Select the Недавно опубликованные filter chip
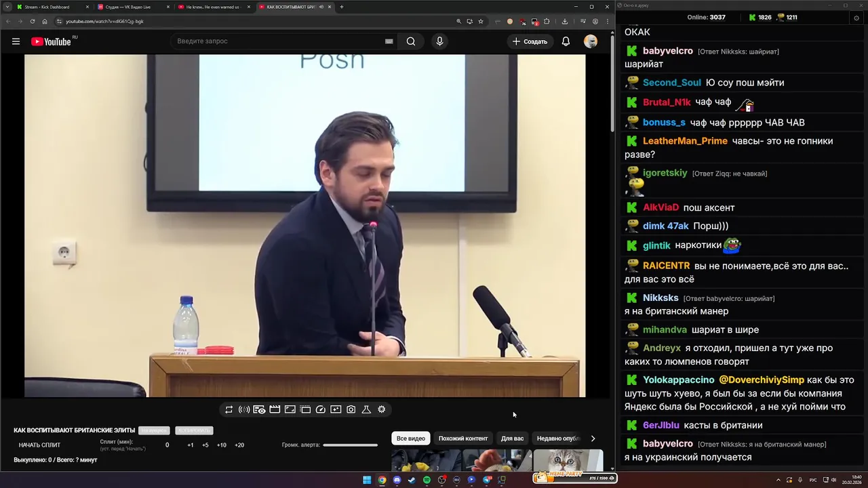 (x=558, y=439)
